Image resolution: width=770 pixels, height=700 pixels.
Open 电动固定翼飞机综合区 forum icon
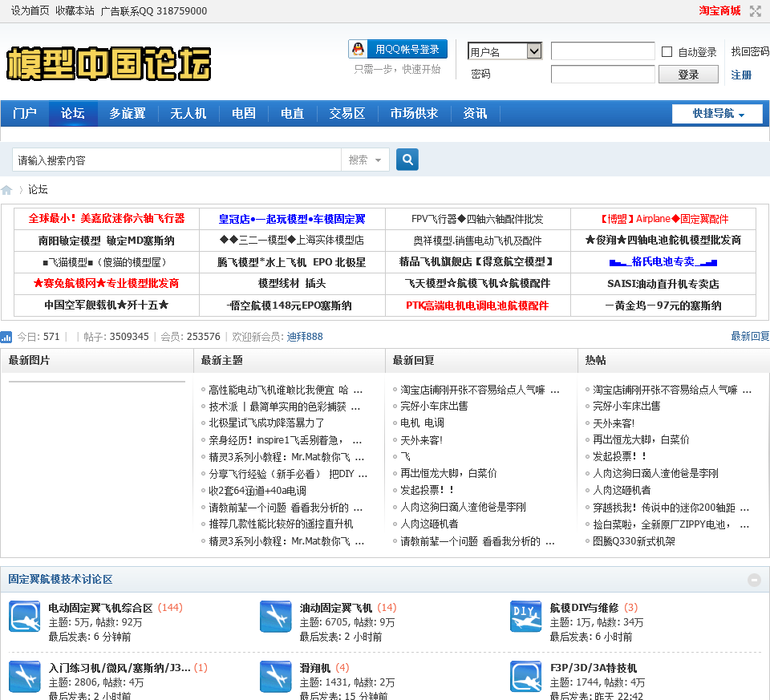click(25, 616)
